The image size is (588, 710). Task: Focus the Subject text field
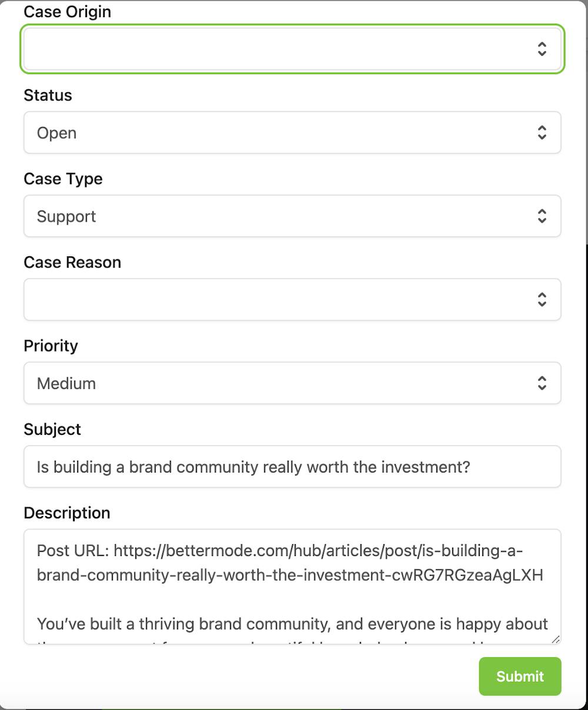coord(292,467)
